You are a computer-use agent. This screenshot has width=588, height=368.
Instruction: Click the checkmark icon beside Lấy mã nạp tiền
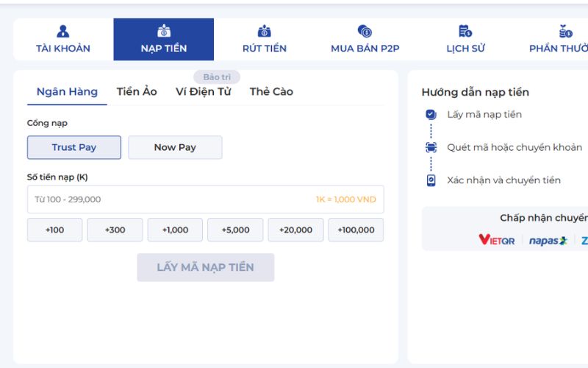[x=431, y=115]
